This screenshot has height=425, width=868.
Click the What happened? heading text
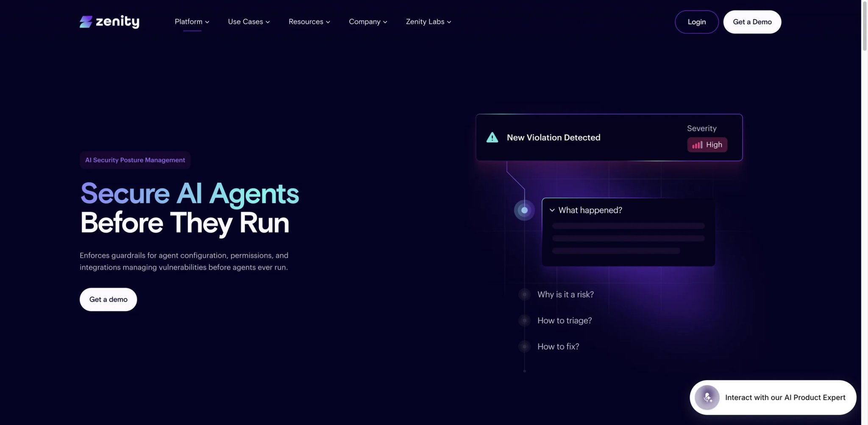tap(590, 210)
